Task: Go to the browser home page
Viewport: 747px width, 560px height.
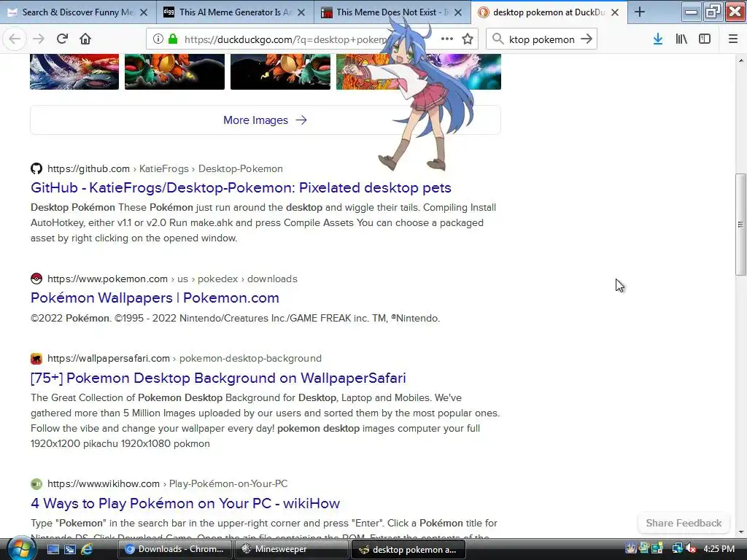Action: (x=85, y=39)
